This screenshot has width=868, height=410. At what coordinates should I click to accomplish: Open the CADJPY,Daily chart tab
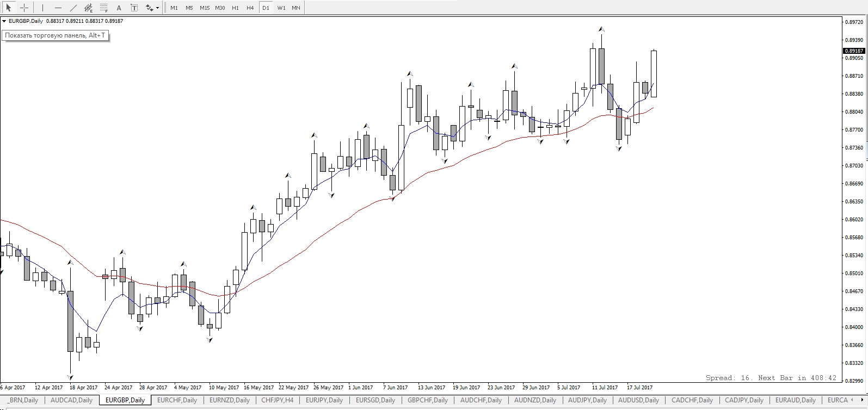[744, 400]
